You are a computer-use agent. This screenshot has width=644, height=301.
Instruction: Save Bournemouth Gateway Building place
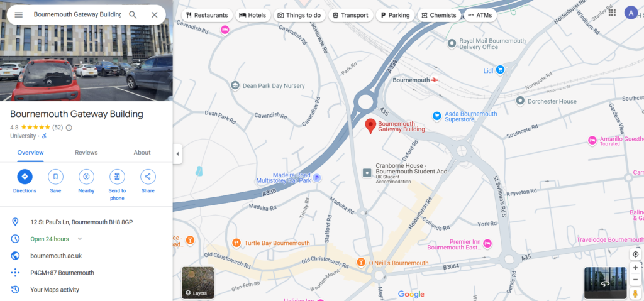[55, 177]
